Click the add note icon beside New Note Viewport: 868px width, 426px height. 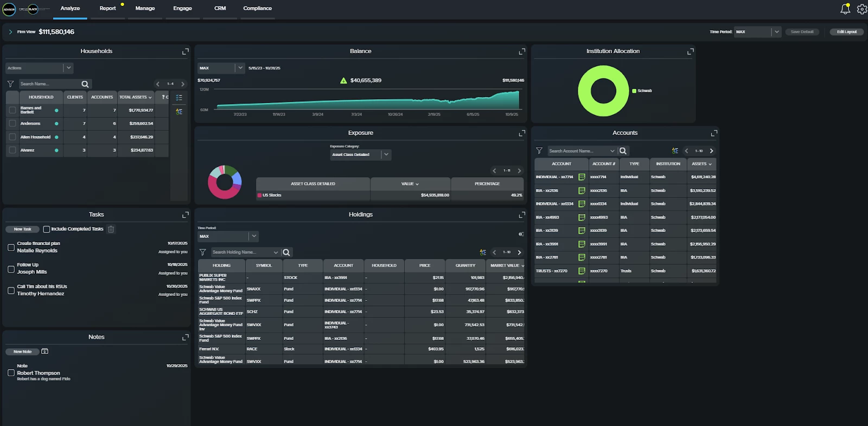click(x=44, y=351)
